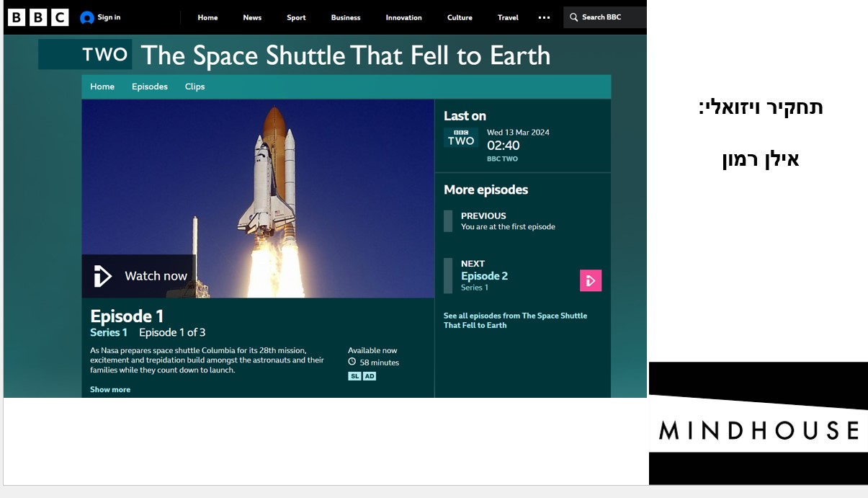The image size is (868, 498).
Task: Click the 02:40 broadcast time
Action: click(503, 146)
